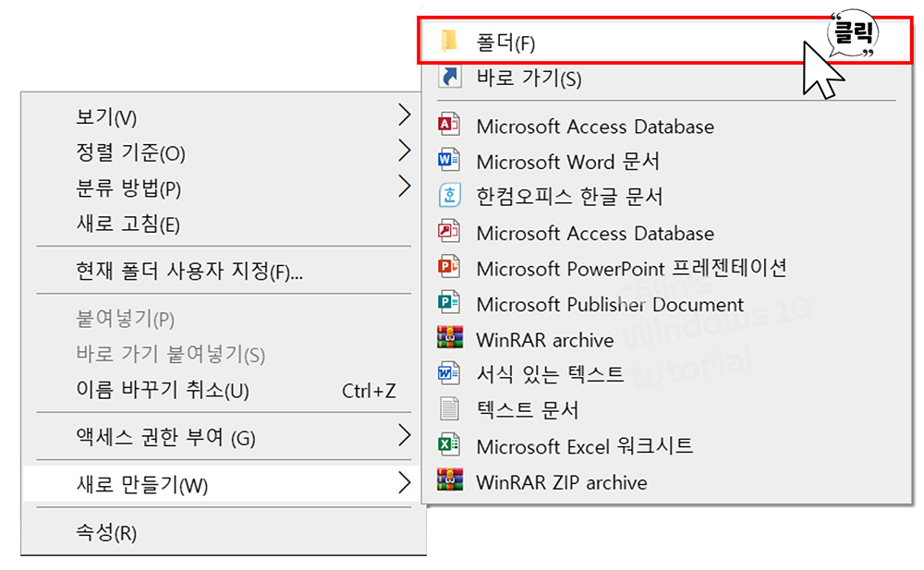Expand the chevron arrow next to 분류 방법(P)
Viewport: 924px width, 570px height.
click(x=404, y=187)
